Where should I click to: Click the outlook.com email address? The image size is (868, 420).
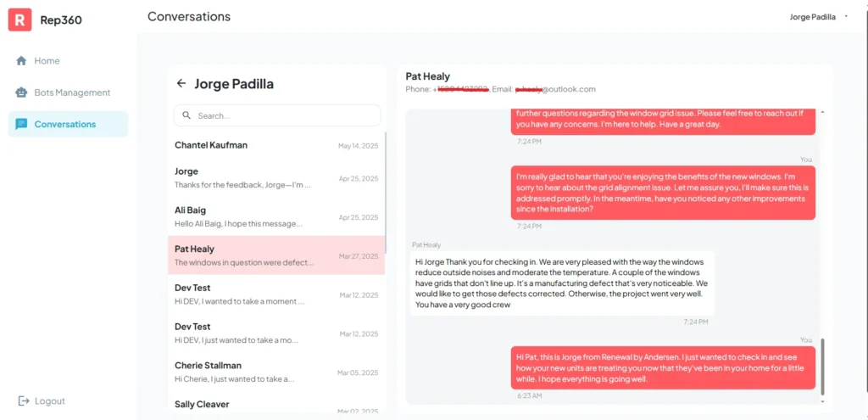click(555, 89)
